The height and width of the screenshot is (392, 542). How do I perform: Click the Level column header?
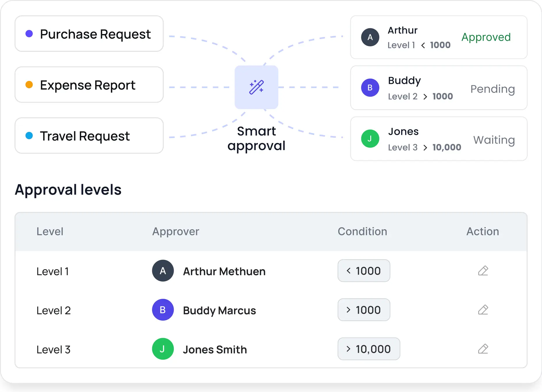coord(50,232)
